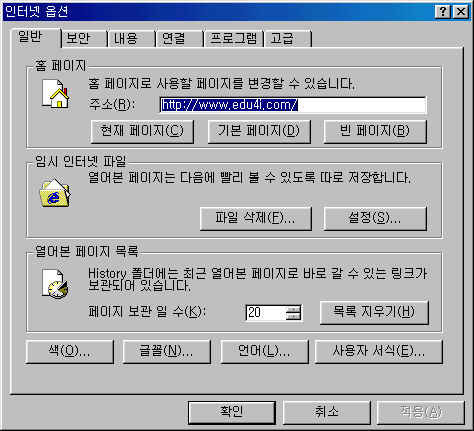Screen dimensions: 474x431
Task: Open the 내용 tab
Action: pyautogui.click(x=131, y=39)
